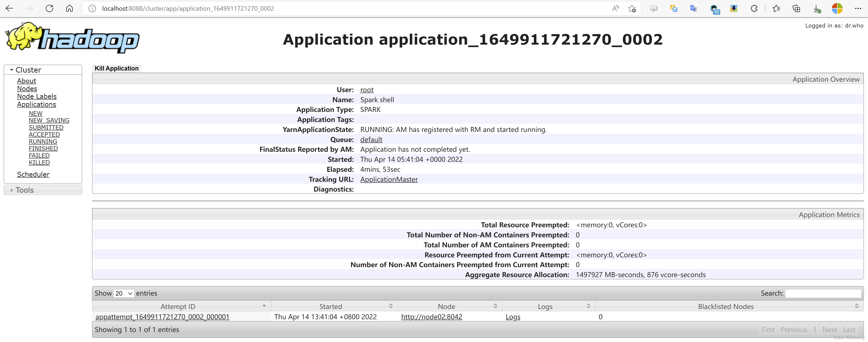Viewport: 868px width, 342px height.
Task: Open the Show entries count dropdown
Action: 124,293
